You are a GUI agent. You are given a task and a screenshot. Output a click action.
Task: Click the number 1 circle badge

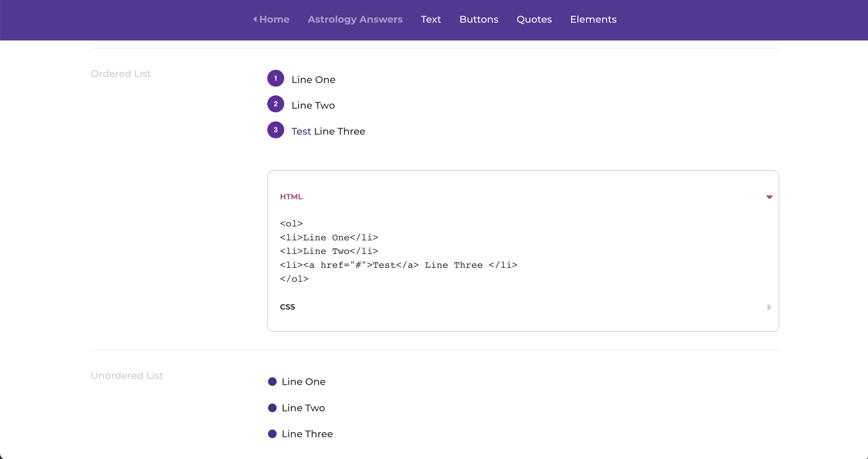(x=276, y=78)
